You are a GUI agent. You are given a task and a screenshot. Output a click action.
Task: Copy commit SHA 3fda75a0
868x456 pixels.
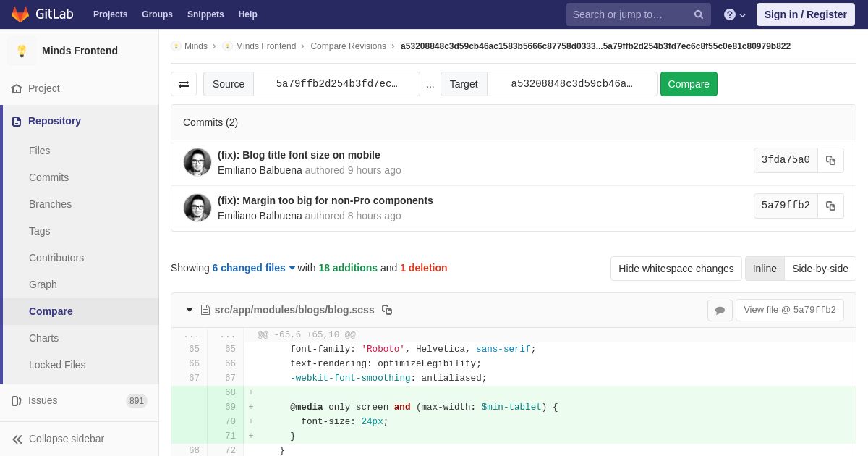tap(830, 160)
